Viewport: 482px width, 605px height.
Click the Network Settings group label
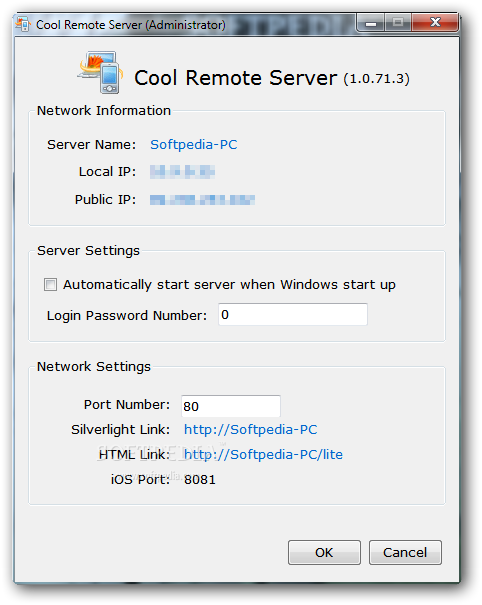pyautogui.click(x=94, y=367)
